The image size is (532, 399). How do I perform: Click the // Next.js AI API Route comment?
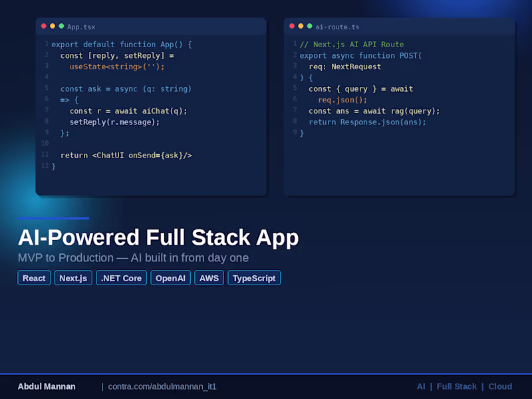pos(352,45)
